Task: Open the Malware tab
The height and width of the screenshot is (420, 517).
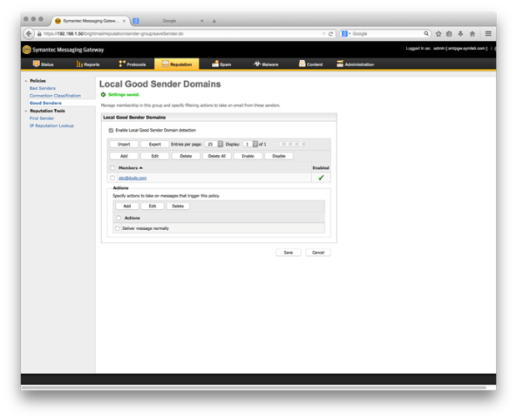Action: (x=268, y=64)
